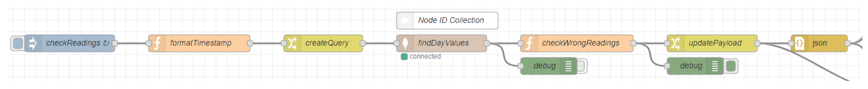This screenshot has height=89, width=868.
Task: Select the curly braces icon on json node
Action: (x=800, y=43)
